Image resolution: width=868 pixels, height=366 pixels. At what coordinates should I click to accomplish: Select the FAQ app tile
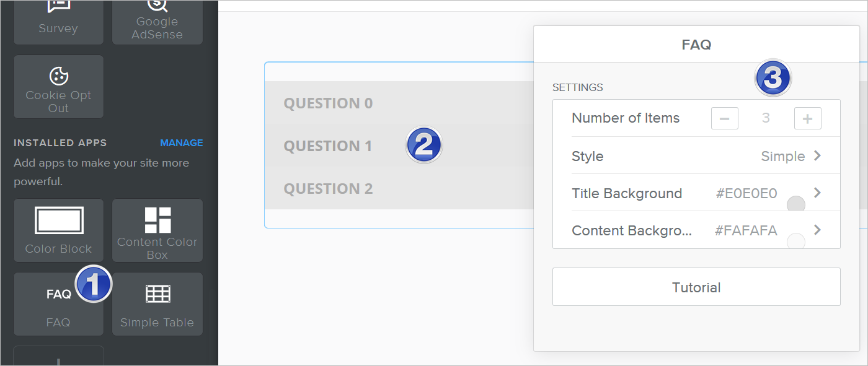click(x=58, y=303)
